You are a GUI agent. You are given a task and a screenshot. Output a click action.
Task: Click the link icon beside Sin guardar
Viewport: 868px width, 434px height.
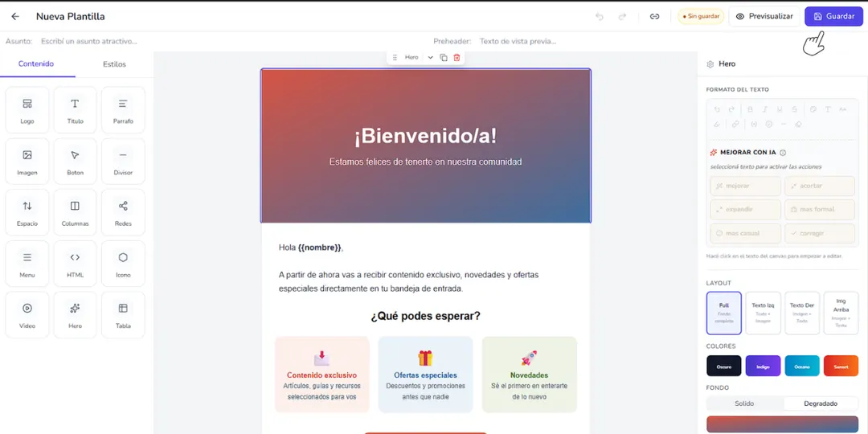[x=654, y=17]
